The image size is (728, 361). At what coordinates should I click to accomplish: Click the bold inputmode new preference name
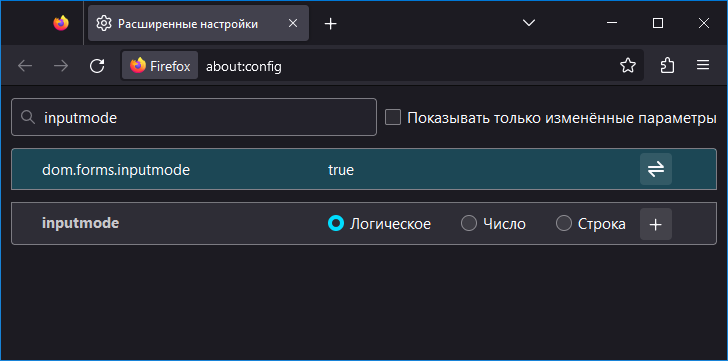click(81, 223)
